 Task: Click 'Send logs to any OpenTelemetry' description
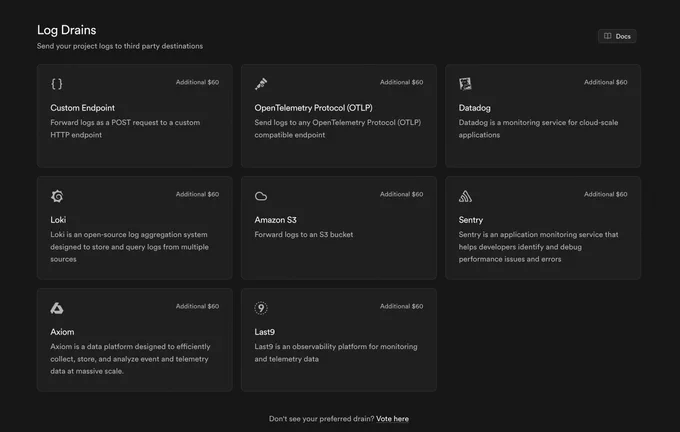point(338,128)
